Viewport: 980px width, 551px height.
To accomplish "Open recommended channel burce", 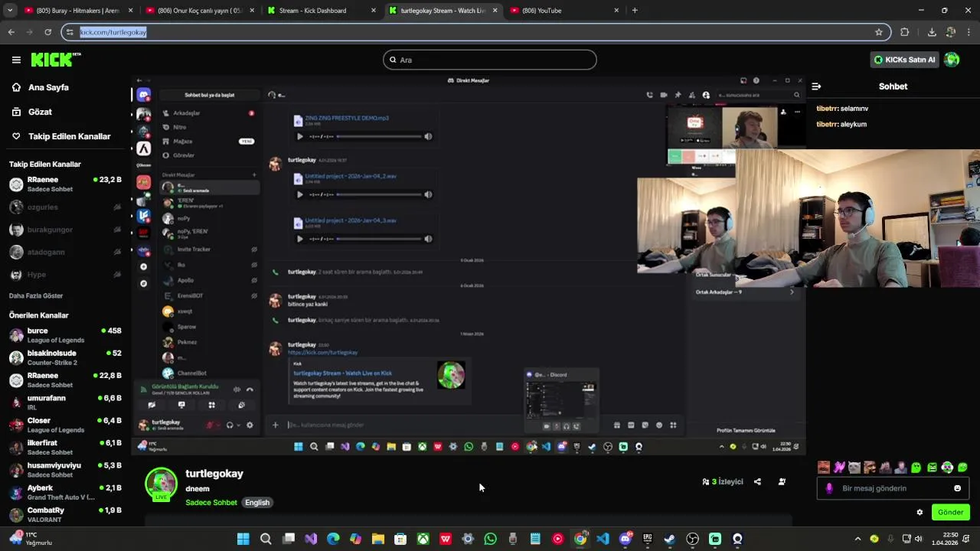I will (x=66, y=335).
